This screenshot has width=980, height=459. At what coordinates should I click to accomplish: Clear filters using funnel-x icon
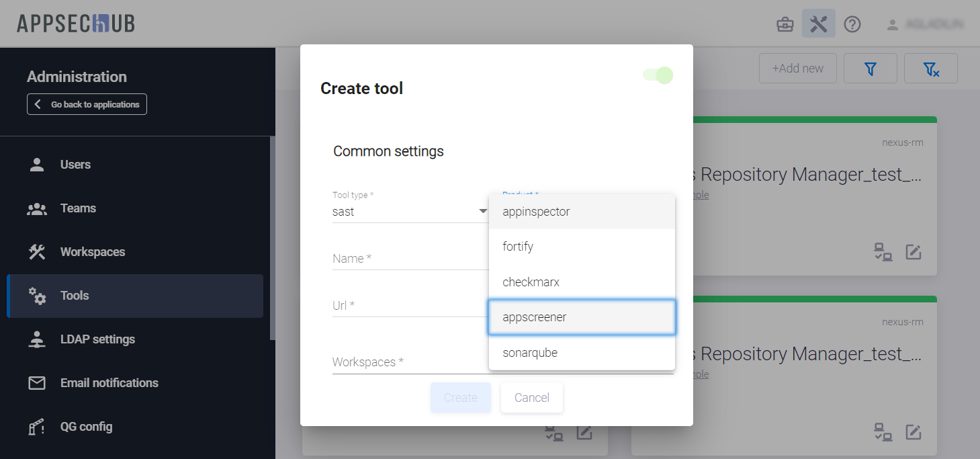point(930,69)
